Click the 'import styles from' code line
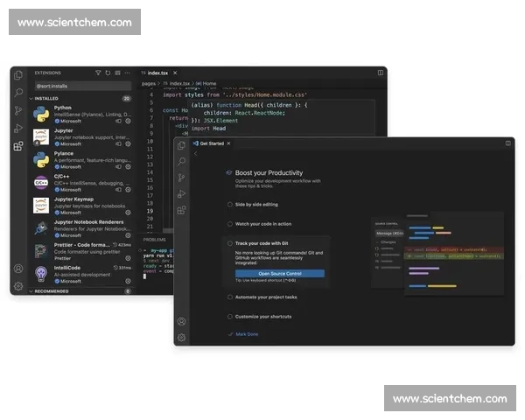 234,94
